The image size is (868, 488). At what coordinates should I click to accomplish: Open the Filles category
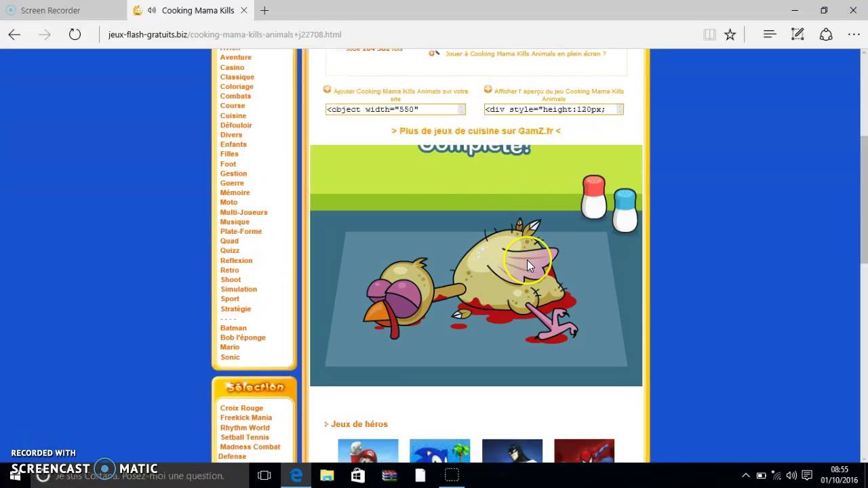pyautogui.click(x=229, y=154)
